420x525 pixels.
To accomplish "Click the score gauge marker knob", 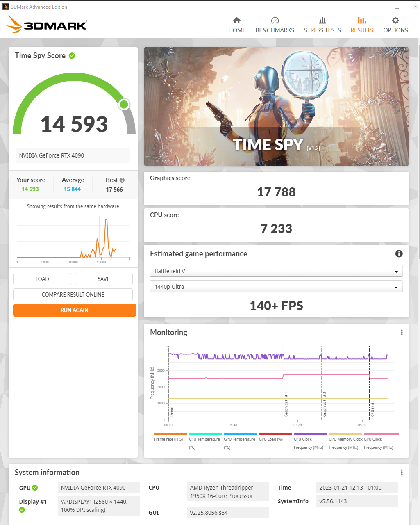I will point(124,104).
